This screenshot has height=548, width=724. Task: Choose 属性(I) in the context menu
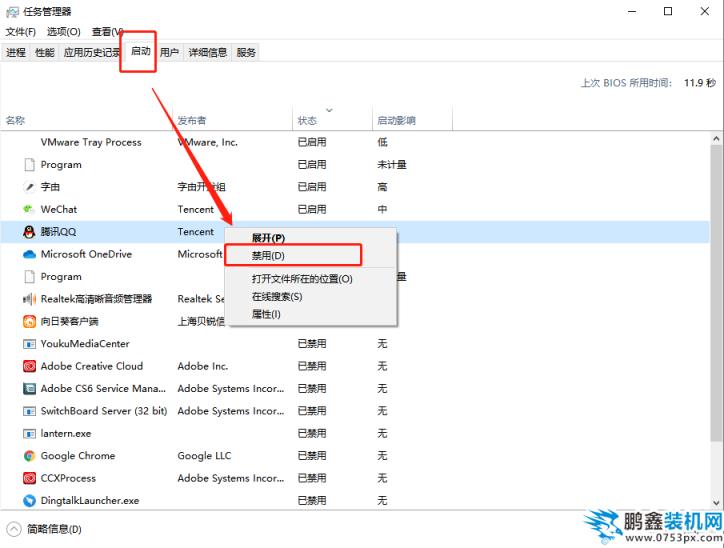(311, 314)
